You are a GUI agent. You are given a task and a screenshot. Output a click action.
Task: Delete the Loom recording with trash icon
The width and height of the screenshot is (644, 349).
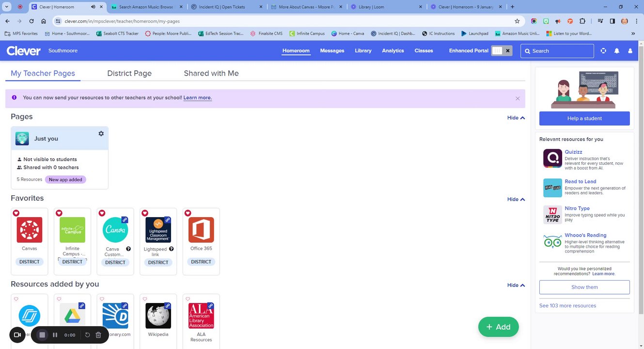pyautogui.click(x=98, y=335)
